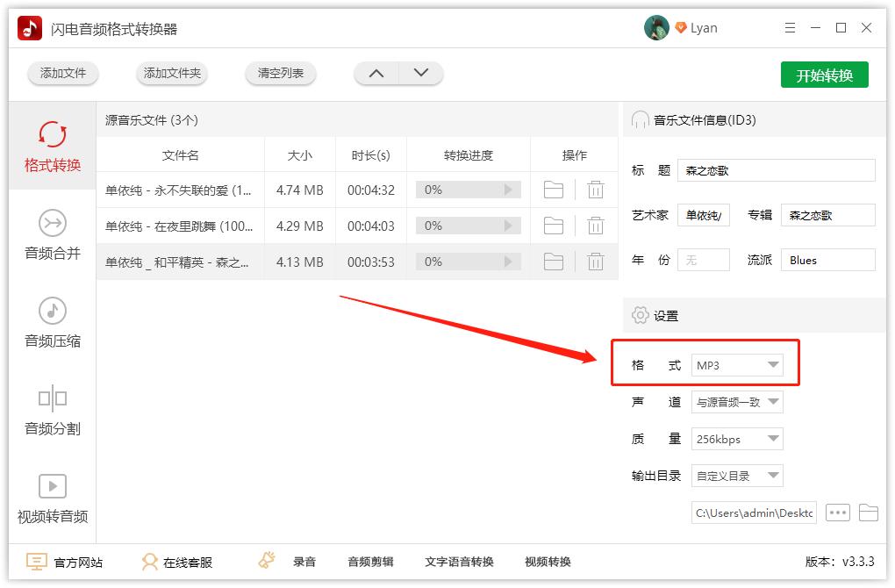This screenshot has height=588, width=895.
Task: Expand the 输出目录 自定义目录 dropdown
Action: [737, 475]
